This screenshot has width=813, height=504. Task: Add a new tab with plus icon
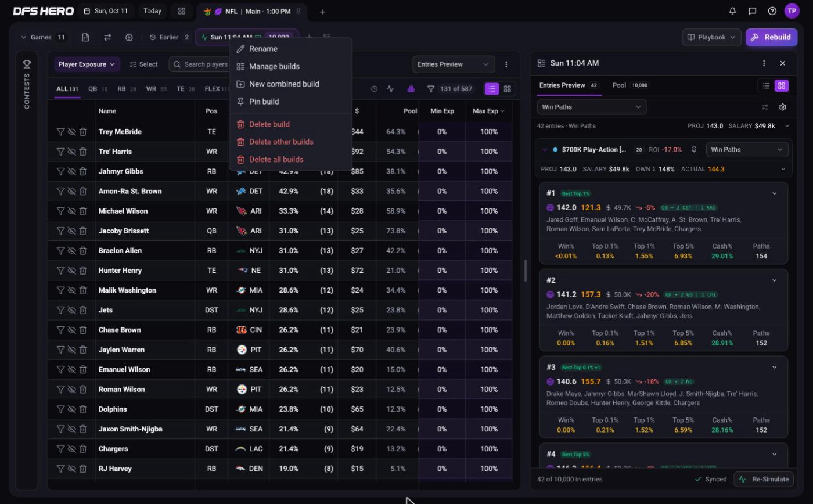point(322,12)
